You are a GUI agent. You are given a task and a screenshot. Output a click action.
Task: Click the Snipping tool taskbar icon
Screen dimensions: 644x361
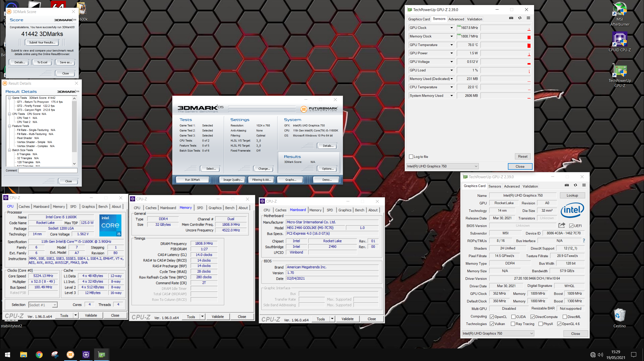click(x=55, y=355)
